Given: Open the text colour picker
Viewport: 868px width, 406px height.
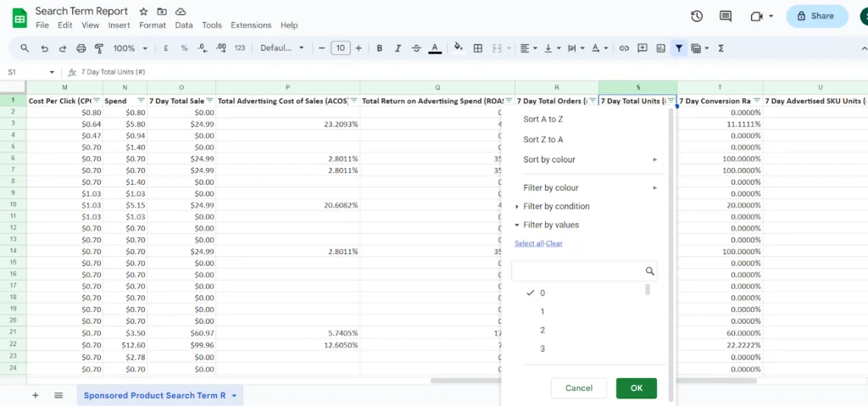Looking at the screenshot, I should (435, 48).
